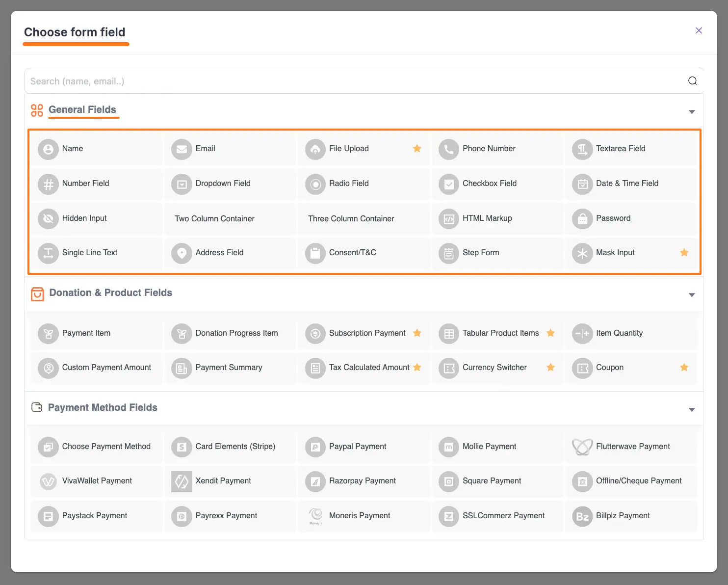The height and width of the screenshot is (585, 728).
Task: Choose the Card Elements (Stripe) field
Action: [235, 447]
